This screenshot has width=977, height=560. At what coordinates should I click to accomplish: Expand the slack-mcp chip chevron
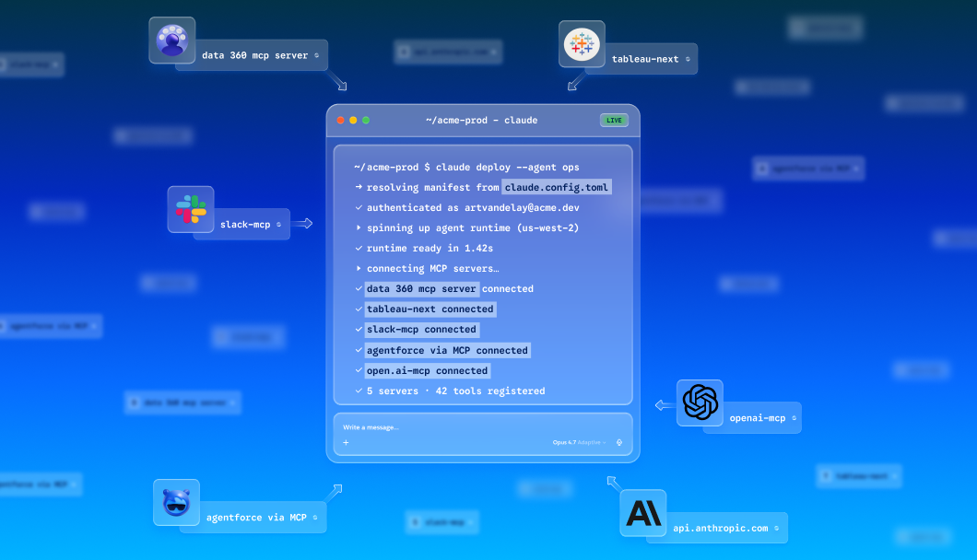tap(278, 224)
